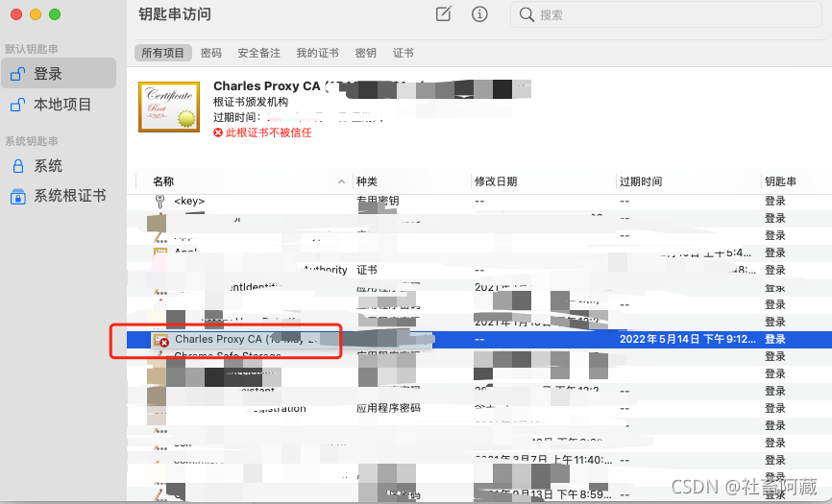Select 系统根证书 in sidebar
This screenshot has width=832, height=504.
(59, 196)
